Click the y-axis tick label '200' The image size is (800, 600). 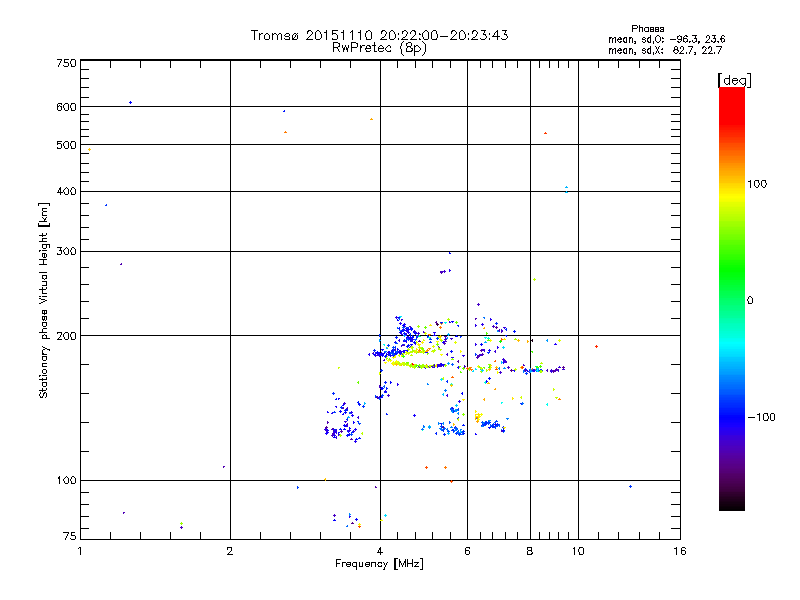pos(66,336)
